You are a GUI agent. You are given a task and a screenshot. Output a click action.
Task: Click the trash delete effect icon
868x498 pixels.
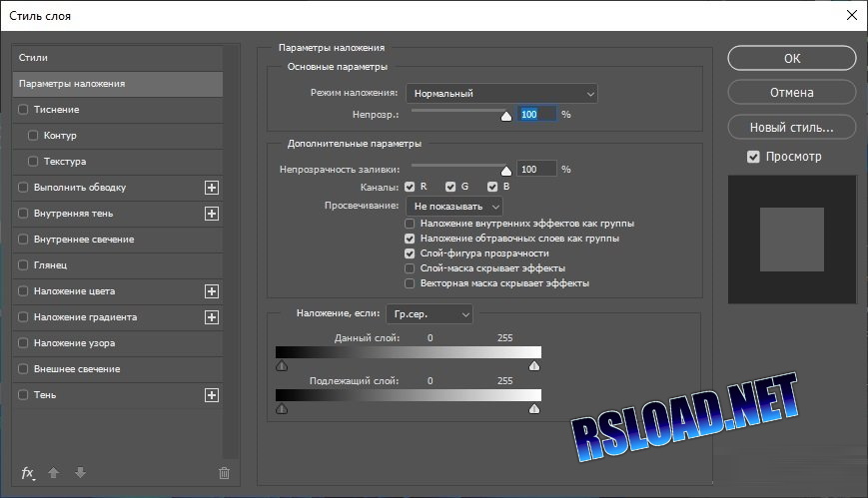[x=224, y=473]
